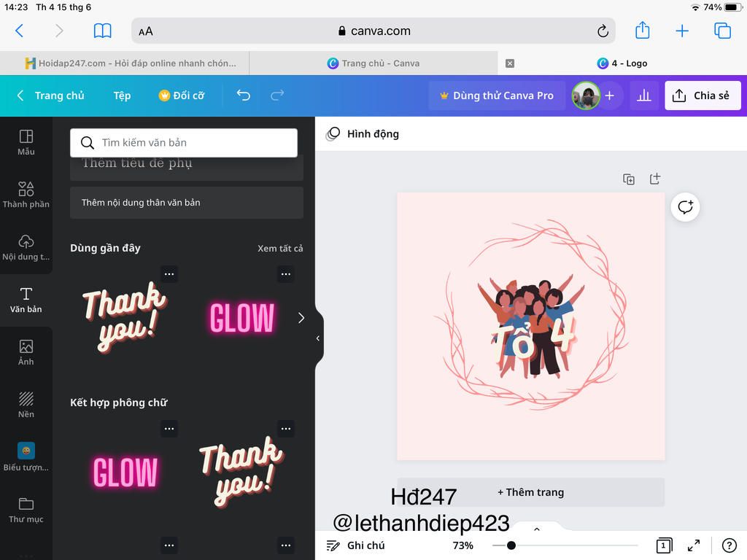Open Nội dung tải lên uploads panel
The height and width of the screenshot is (560, 747).
click(x=26, y=248)
